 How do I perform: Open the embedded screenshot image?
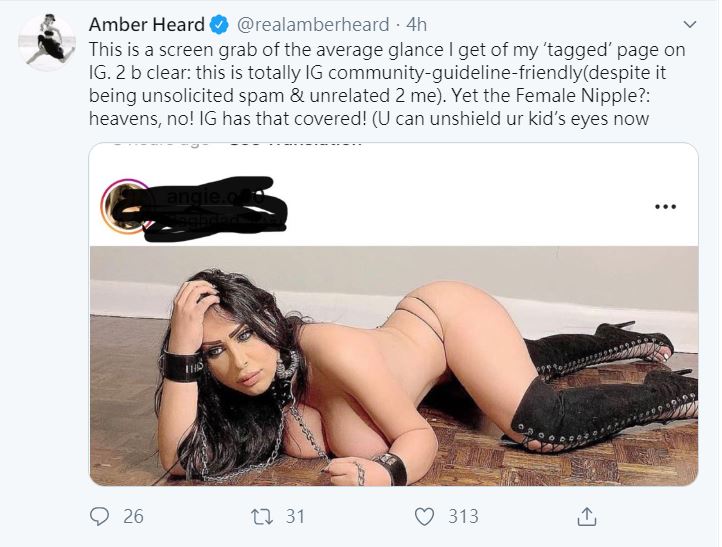pyautogui.click(x=392, y=365)
